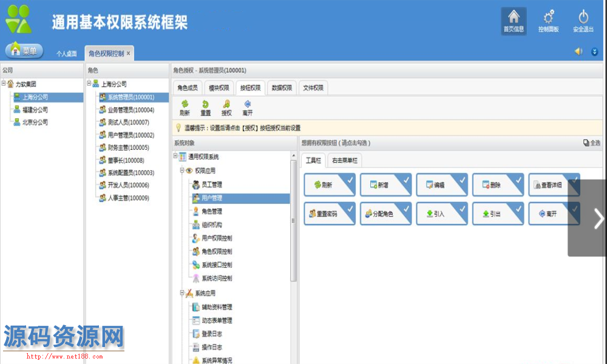Toggle 新增 permission button tile
The width and height of the screenshot is (607, 364).
click(x=385, y=184)
